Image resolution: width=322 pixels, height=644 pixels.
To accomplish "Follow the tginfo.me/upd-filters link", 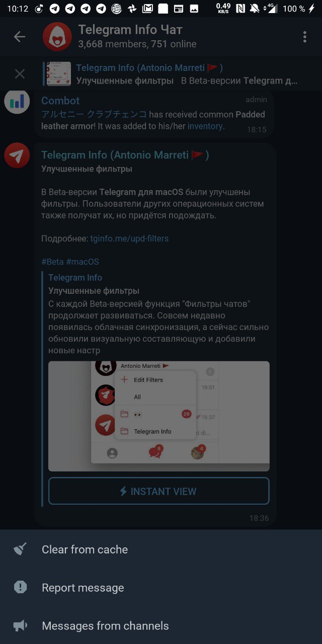I will (129, 238).
